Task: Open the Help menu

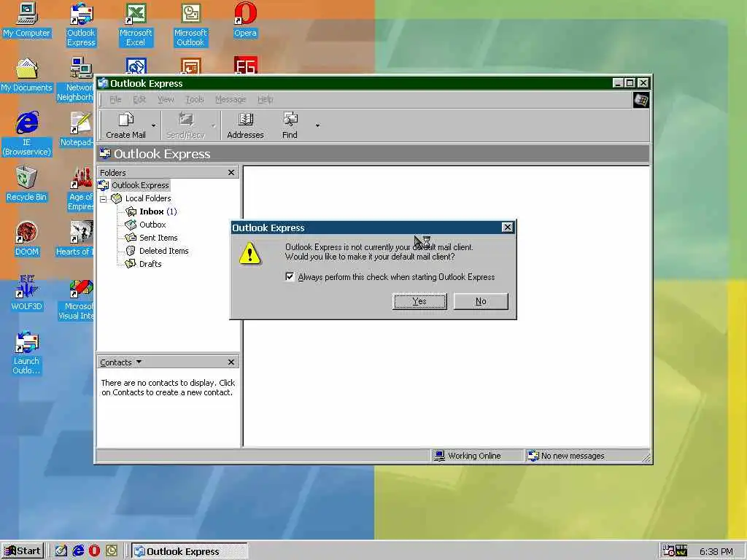Action: [x=266, y=99]
